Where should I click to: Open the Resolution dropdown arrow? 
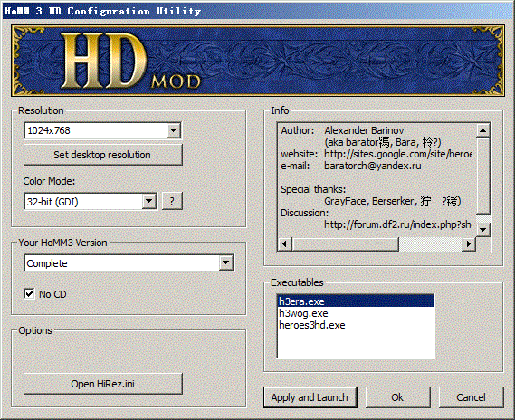(x=174, y=130)
